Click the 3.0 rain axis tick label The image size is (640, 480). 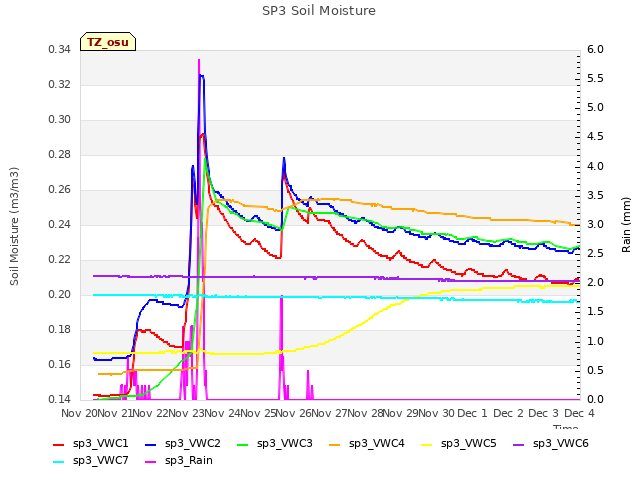[596, 225]
